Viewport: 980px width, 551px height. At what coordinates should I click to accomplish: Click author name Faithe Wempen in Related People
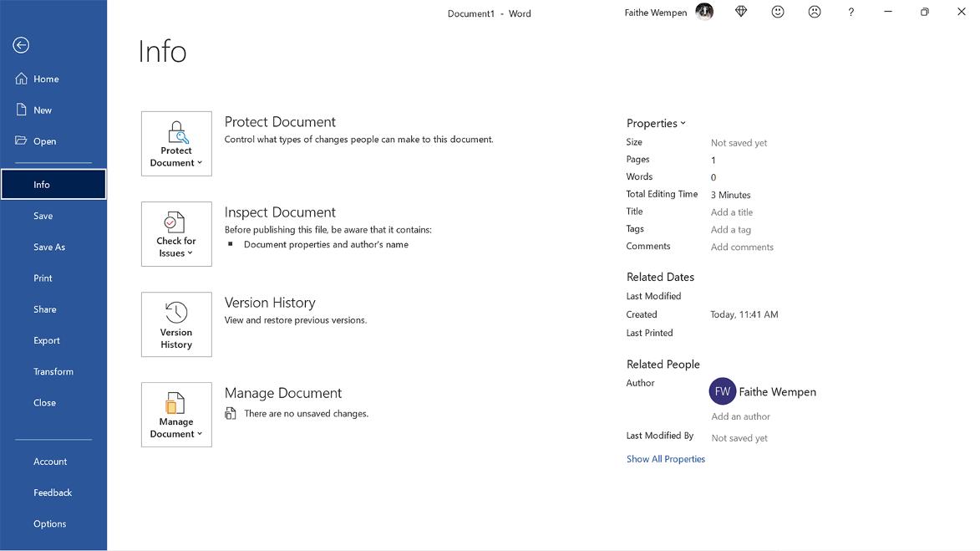(778, 392)
